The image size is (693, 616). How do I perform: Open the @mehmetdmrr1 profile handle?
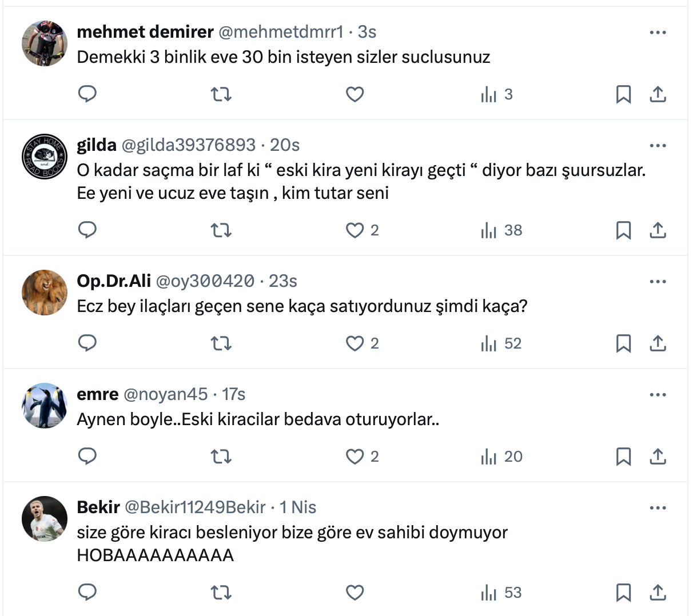281,32
